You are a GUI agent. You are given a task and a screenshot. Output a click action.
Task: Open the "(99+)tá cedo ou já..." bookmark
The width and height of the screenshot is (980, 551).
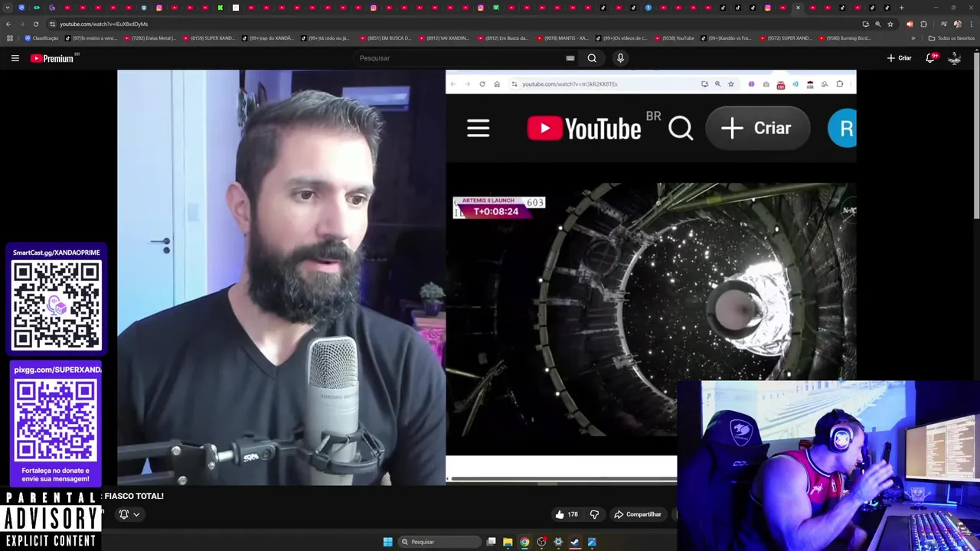(x=325, y=37)
